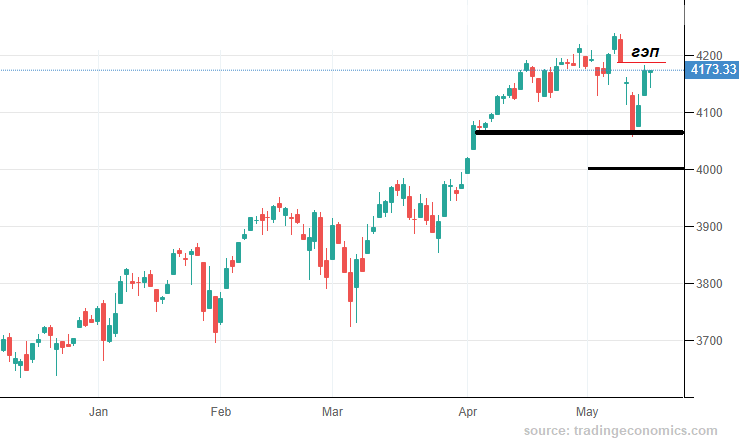Click the 4100 price axis label
This screenshot has width=739, height=444.
(709, 113)
